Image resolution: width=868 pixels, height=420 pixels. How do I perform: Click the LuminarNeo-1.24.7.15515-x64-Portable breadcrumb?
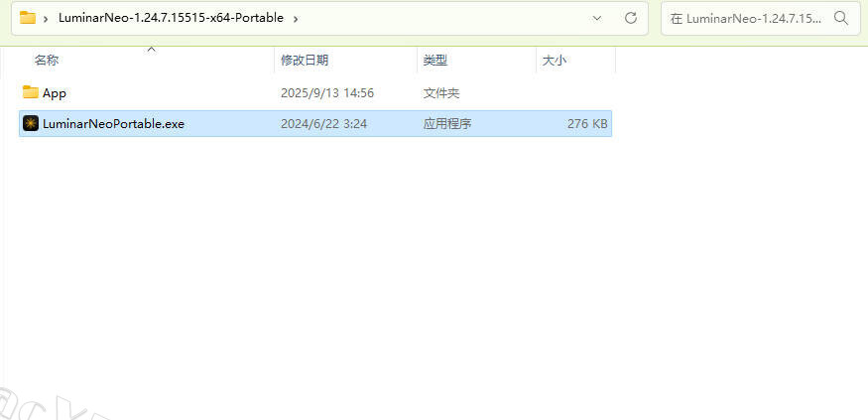click(171, 18)
